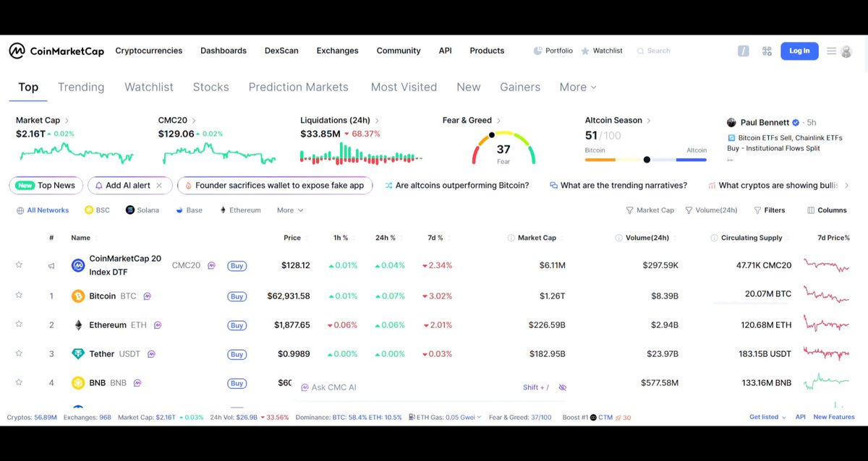Expand the More tab dropdown
Viewport: 868px width, 461px height.
coord(578,87)
